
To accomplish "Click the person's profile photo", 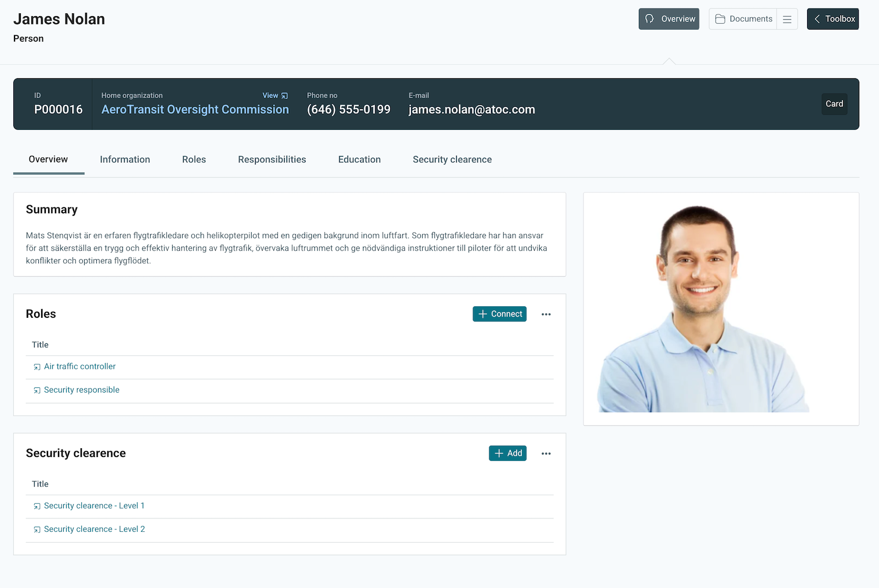I will click(703, 308).
